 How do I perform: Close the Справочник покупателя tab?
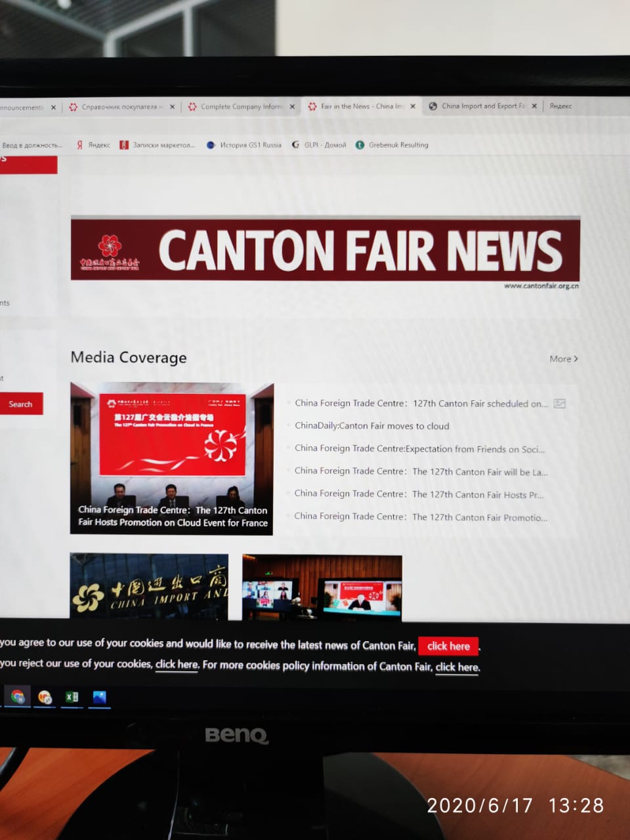(172, 107)
